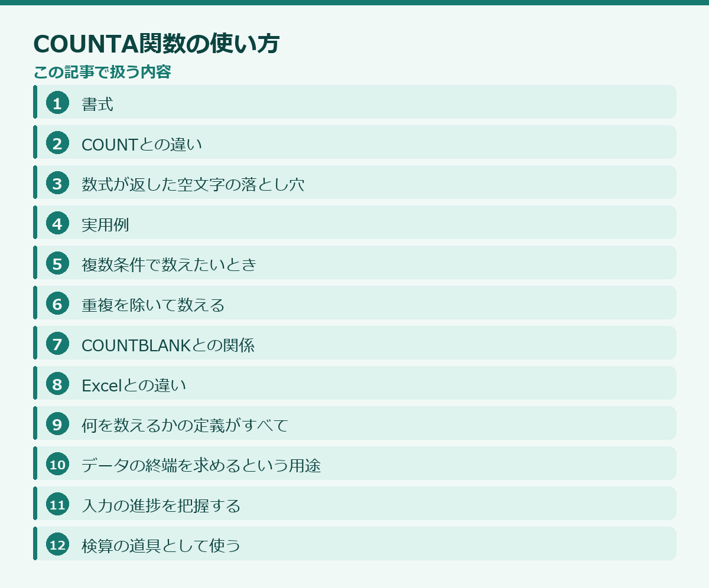The image size is (709, 588).
Task: Open 複数条件で数えたいとき entry
Action: coord(354,263)
